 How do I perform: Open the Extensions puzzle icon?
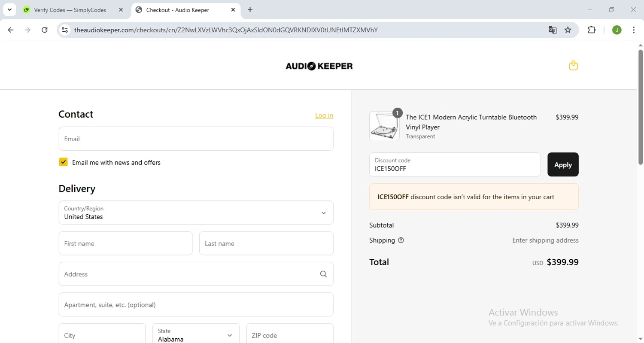(x=592, y=30)
